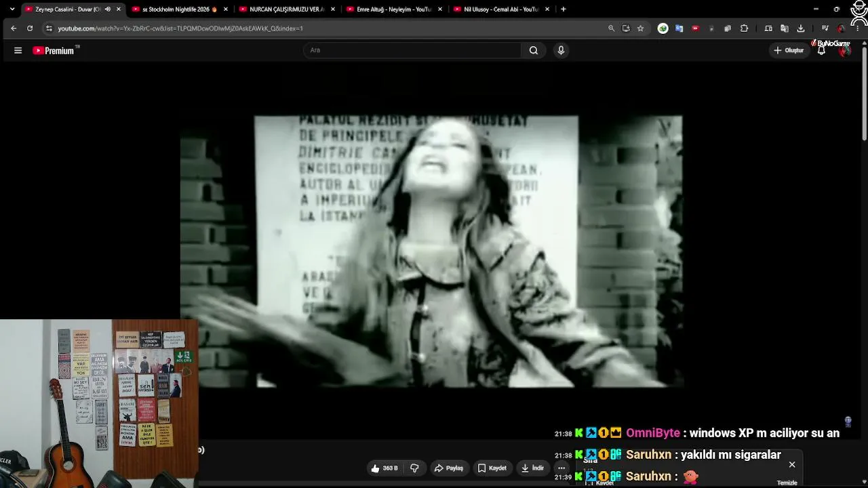Image resolution: width=868 pixels, height=488 pixels.
Task: Like the video showing 363 B
Action: tap(384, 468)
